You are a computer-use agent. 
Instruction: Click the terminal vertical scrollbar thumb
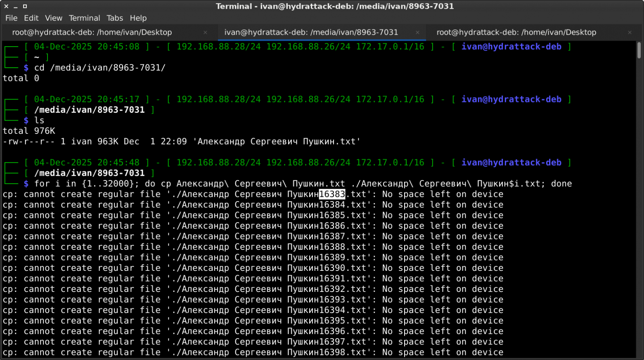(639, 50)
